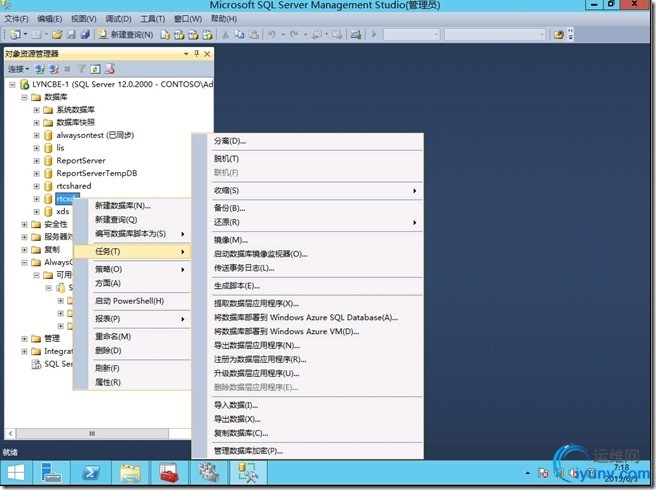Open the 编辑(E) menu

pyautogui.click(x=49, y=19)
